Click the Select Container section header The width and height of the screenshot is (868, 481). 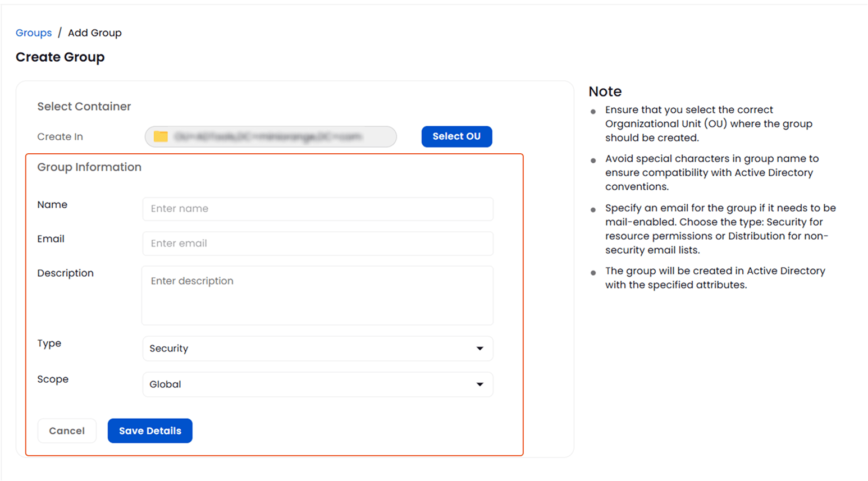tap(84, 106)
